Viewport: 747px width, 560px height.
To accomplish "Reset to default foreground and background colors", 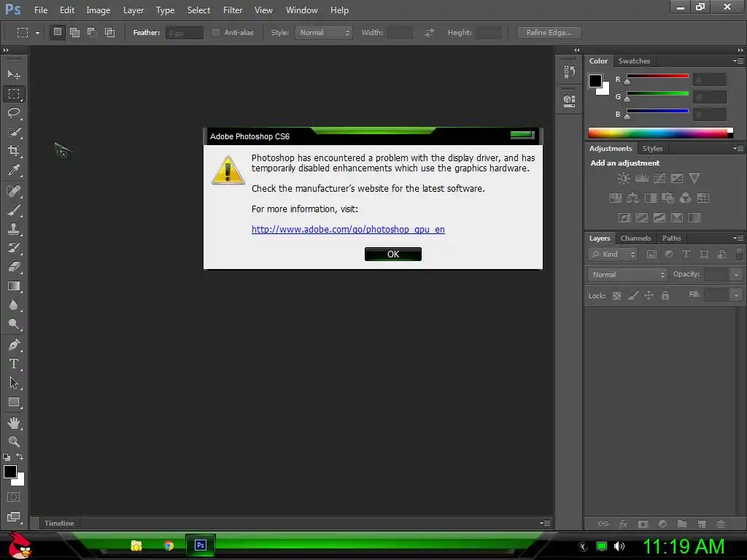I will (6, 457).
